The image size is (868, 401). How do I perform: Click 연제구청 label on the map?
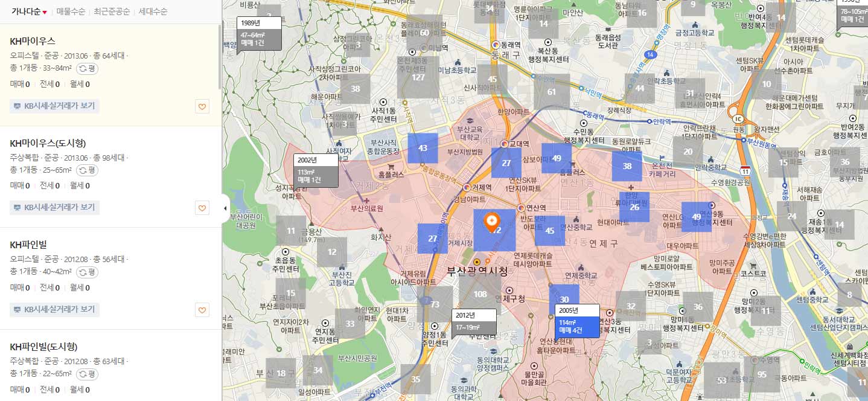(510, 298)
